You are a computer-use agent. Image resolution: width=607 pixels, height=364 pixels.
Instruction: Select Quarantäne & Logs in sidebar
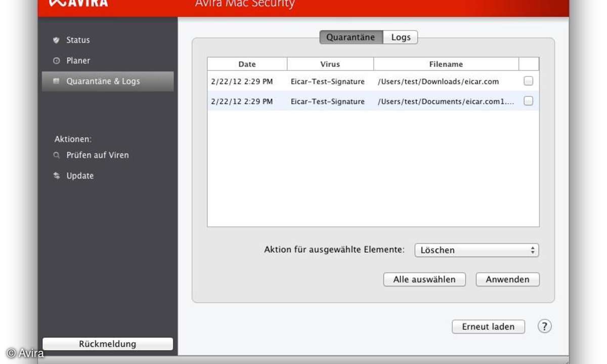click(x=108, y=81)
